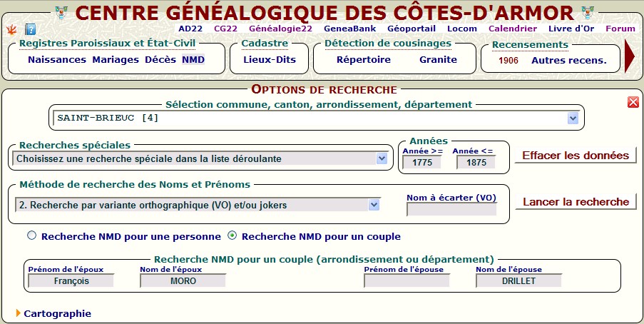Click the red coral icon at top left
This screenshot has height=324, width=644.
pos(11,29)
